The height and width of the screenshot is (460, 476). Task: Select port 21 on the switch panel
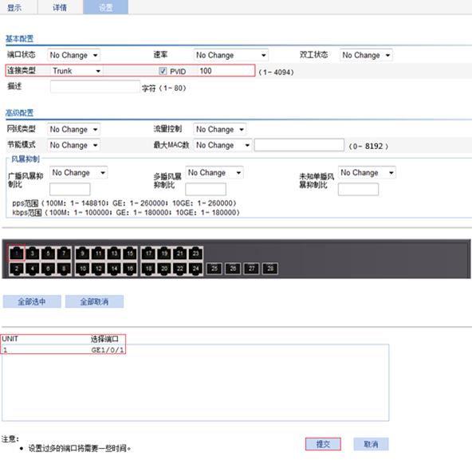coord(180,254)
